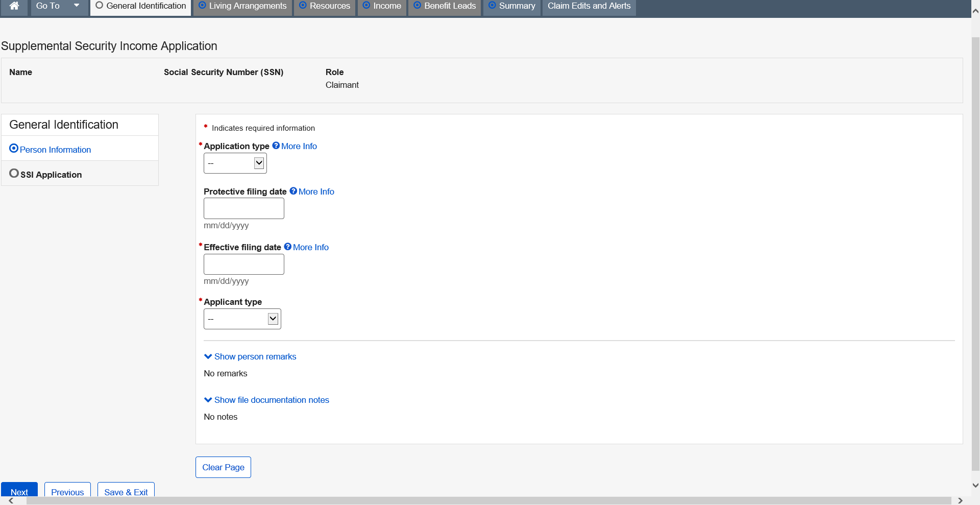Focus the Protective filing date field

[244, 208]
